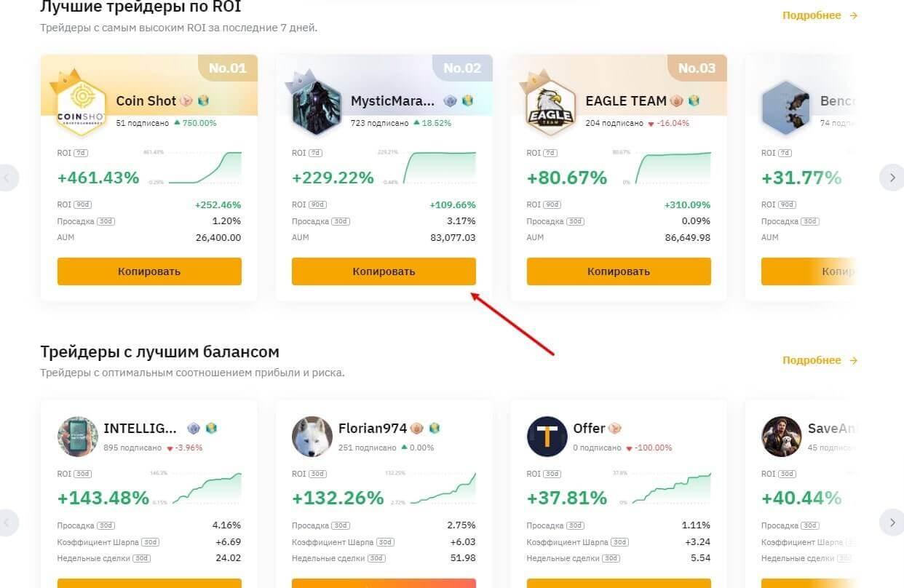The image size is (904, 588).
Task: Click Florian974's white wolf avatar
Action: 312,437
